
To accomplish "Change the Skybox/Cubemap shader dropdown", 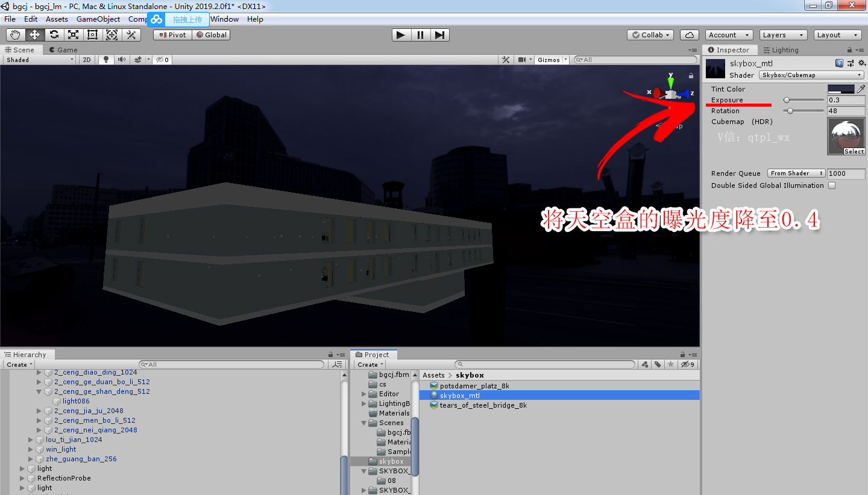I will coord(811,75).
